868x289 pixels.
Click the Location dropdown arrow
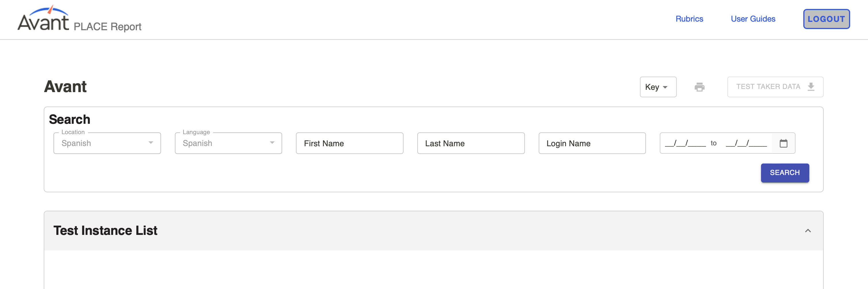[151, 143]
